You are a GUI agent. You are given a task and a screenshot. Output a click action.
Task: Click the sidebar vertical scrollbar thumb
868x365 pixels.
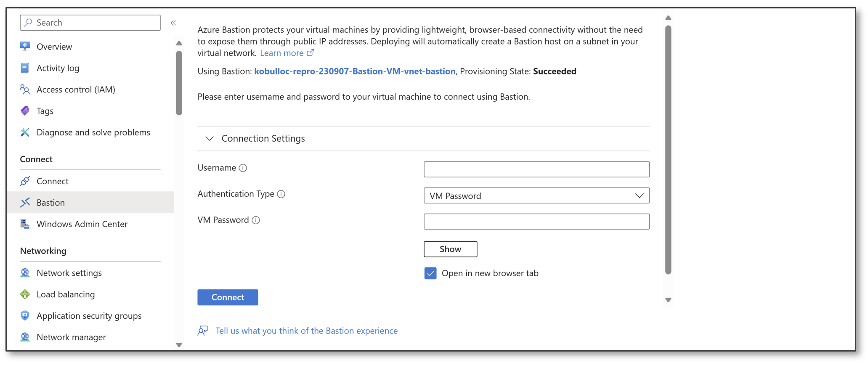tap(179, 83)
